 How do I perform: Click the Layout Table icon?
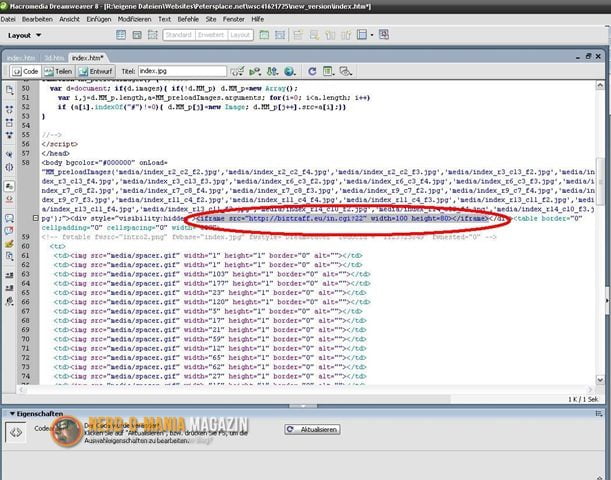point(264,35)
